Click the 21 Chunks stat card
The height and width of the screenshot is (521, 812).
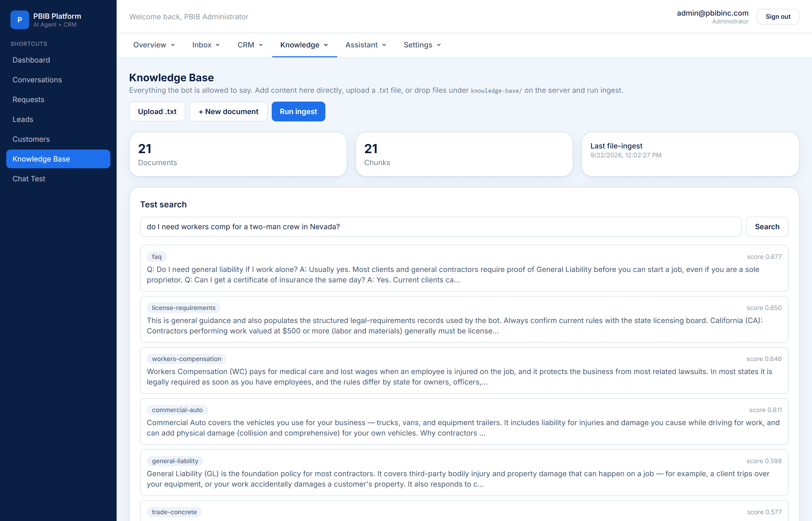coord(464,154)
